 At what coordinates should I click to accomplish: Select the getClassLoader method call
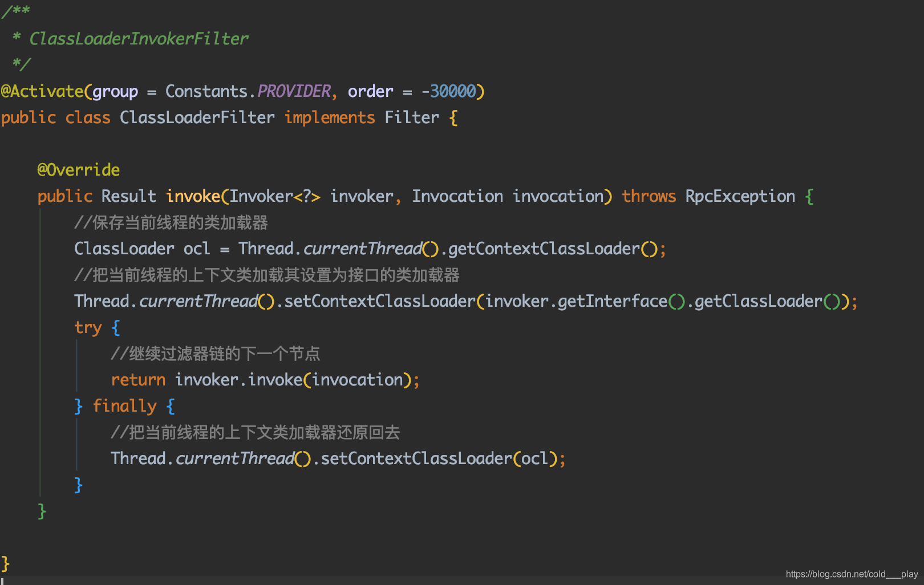click(x=759, y=301)
